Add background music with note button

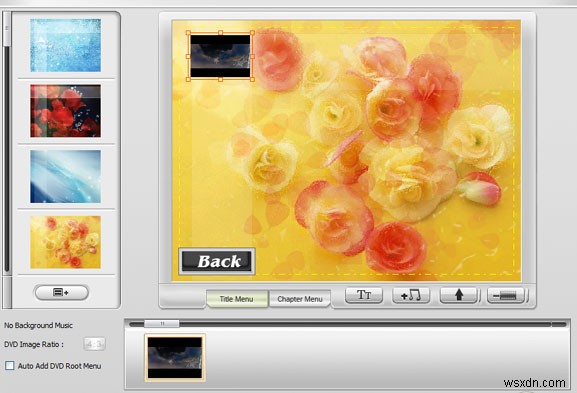click(x=411, y=295)
